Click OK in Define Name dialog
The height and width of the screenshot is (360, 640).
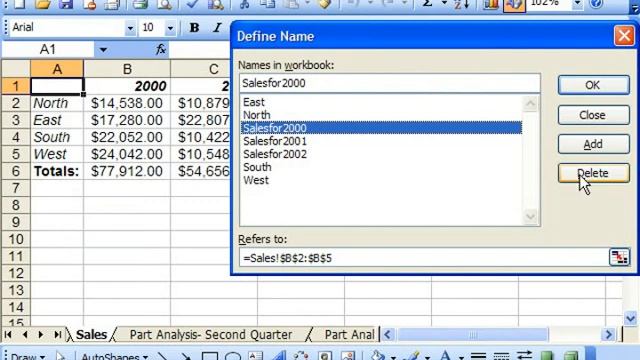coord(593,85)
